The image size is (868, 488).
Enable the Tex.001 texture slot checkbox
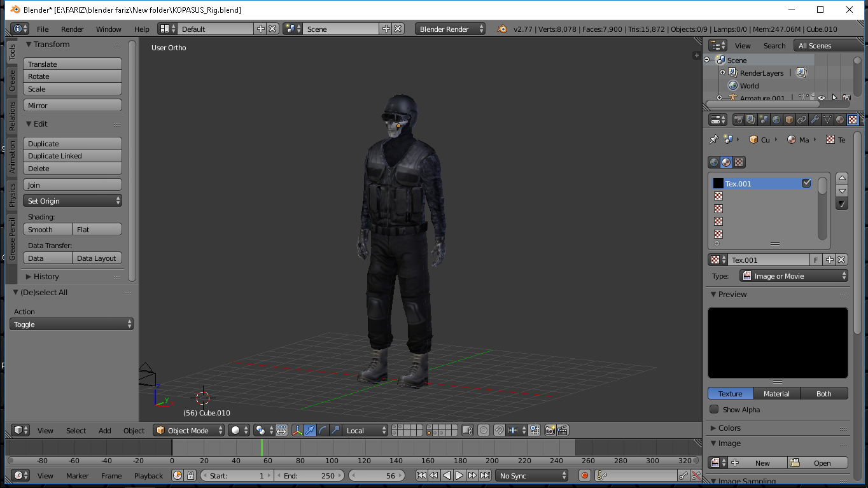[807, 183]
